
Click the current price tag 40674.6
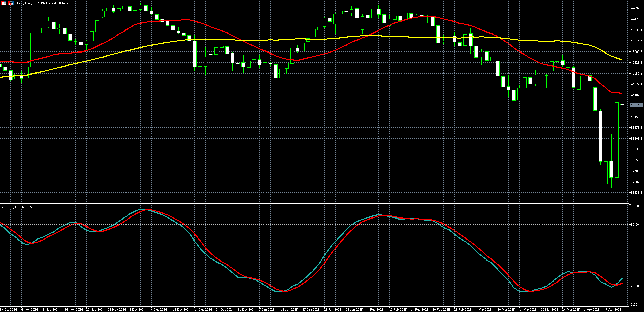tap(636, 105)
